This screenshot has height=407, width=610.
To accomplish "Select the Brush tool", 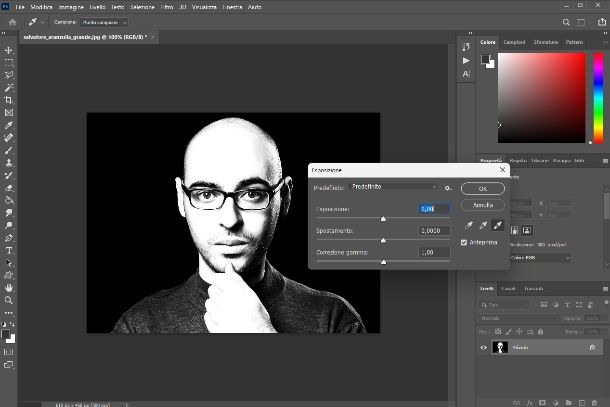I will pos(9,150).
